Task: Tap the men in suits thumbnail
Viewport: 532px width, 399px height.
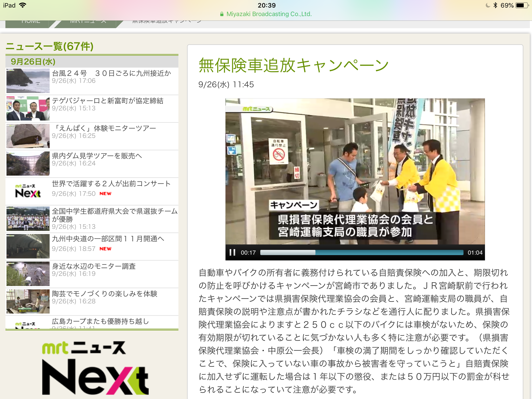Action: pyautogui.click(x=28, y=108)
